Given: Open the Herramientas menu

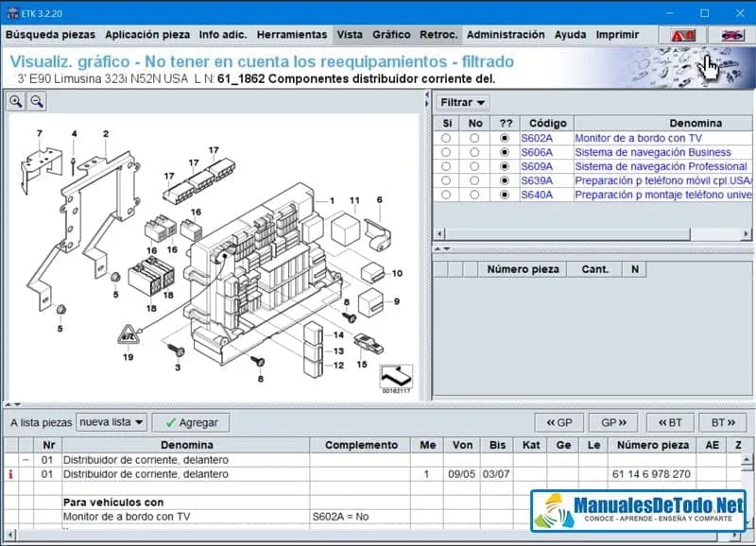Looking at the screenshot, I should [x=292, y=35].
